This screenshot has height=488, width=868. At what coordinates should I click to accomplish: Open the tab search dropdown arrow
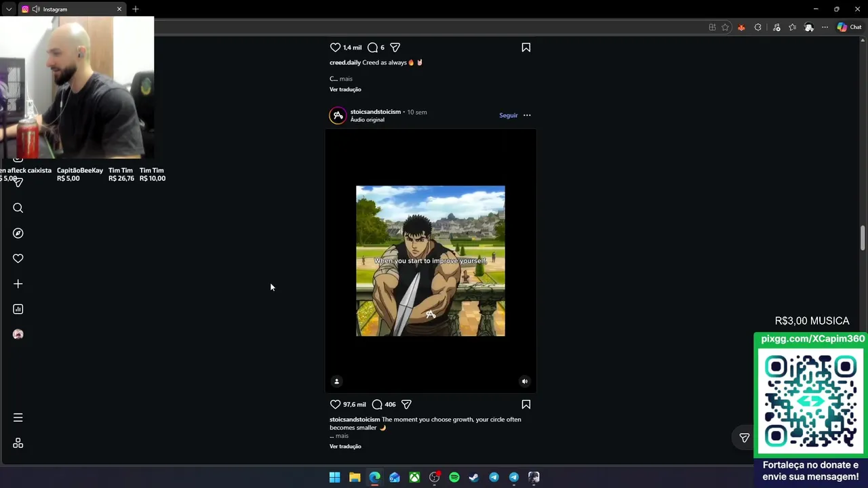tap(9, 9)
